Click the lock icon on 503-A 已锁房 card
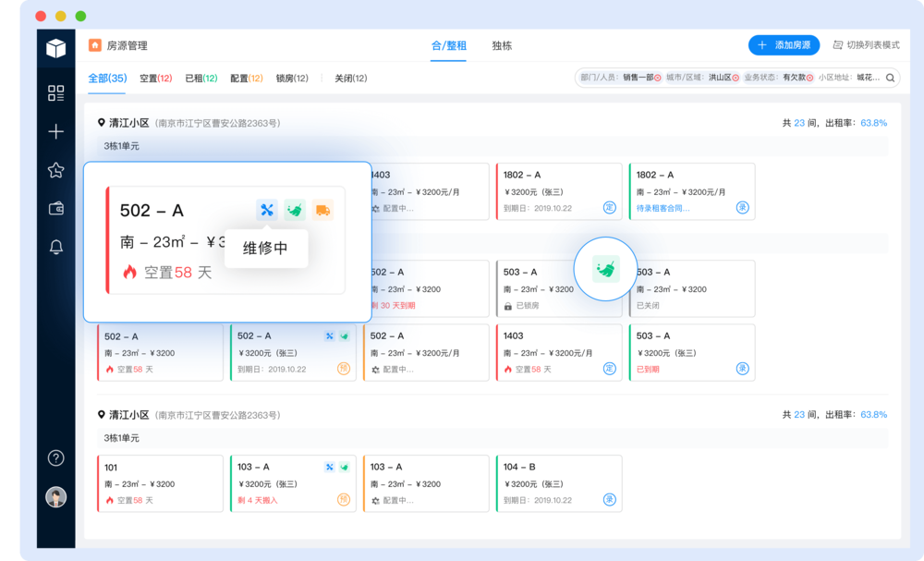Viewport: 924px width, 561px height. pyautogui.click(x=508, y=306)
